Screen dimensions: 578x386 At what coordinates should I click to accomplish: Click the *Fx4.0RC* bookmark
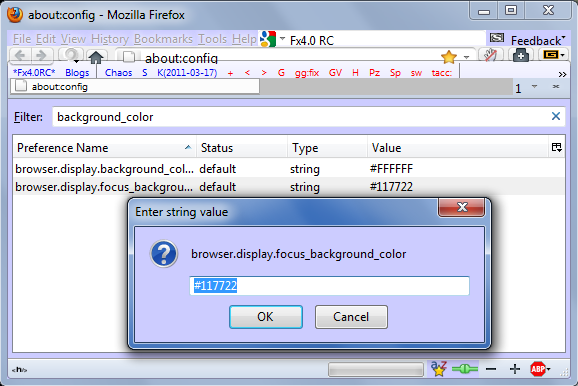[34, 73]
